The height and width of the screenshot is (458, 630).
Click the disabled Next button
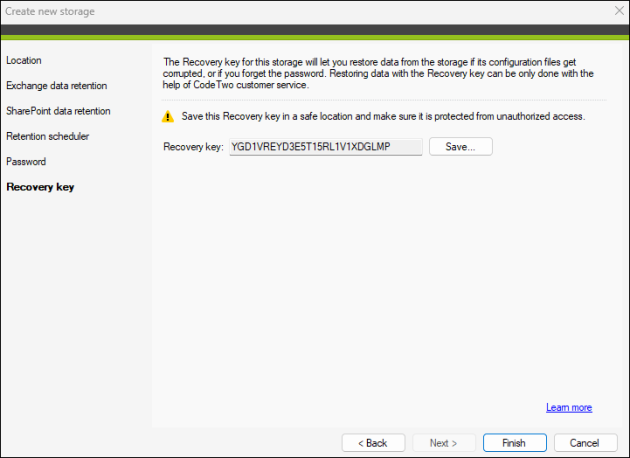point(444,443)
